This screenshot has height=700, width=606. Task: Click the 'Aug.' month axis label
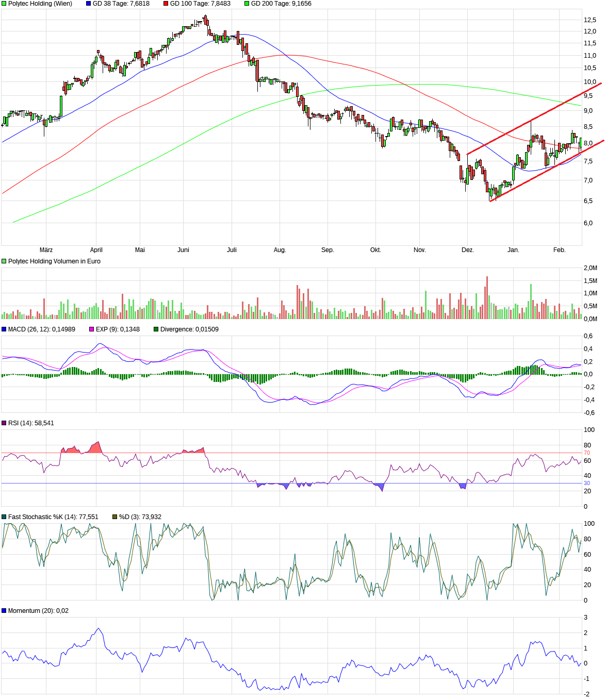pyautogui.click(x=280, y=250)
